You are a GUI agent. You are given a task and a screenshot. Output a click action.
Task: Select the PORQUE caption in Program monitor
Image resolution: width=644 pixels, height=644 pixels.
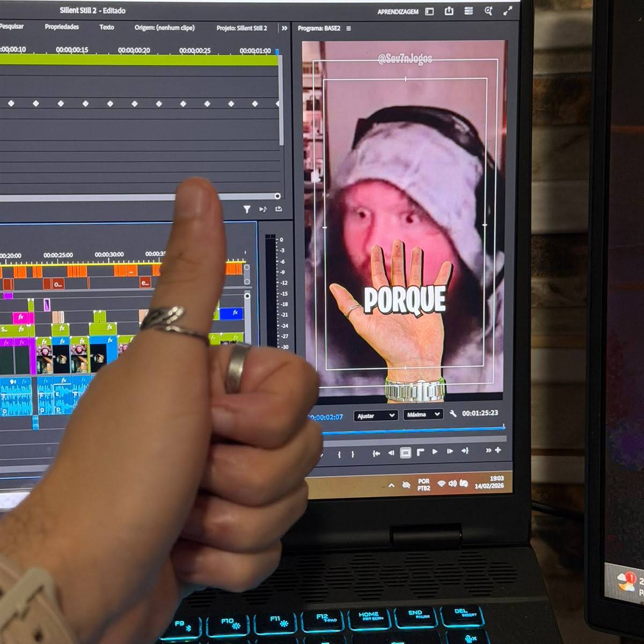click(x=405, y=299)
